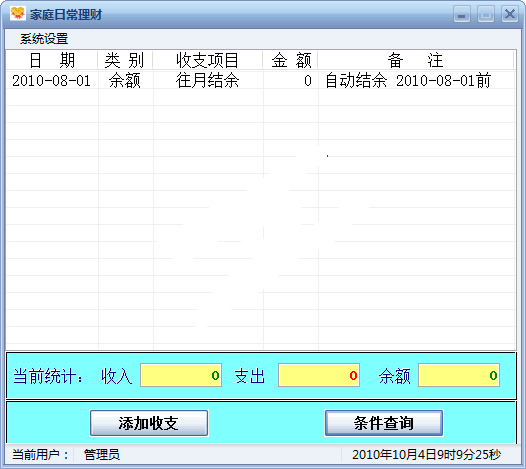The image size is (526, 469).
Task: Click the 家庭日常理财 app icon in title bar
Action: tap(17, 14)
